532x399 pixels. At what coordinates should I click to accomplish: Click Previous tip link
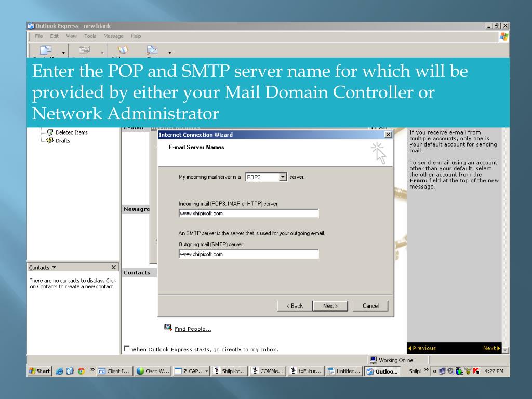422,348
